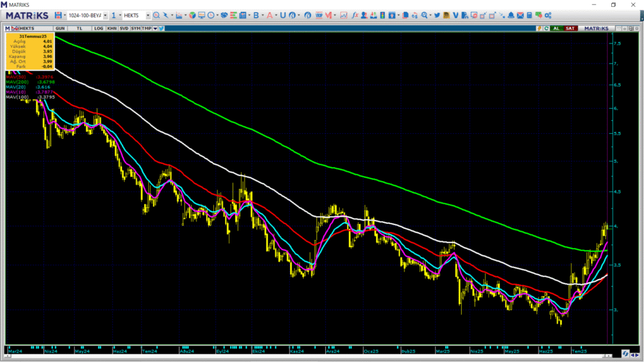Toggle LOG scale on the chart
Viewport: 644px width, 362px height.
coord(99,28)
